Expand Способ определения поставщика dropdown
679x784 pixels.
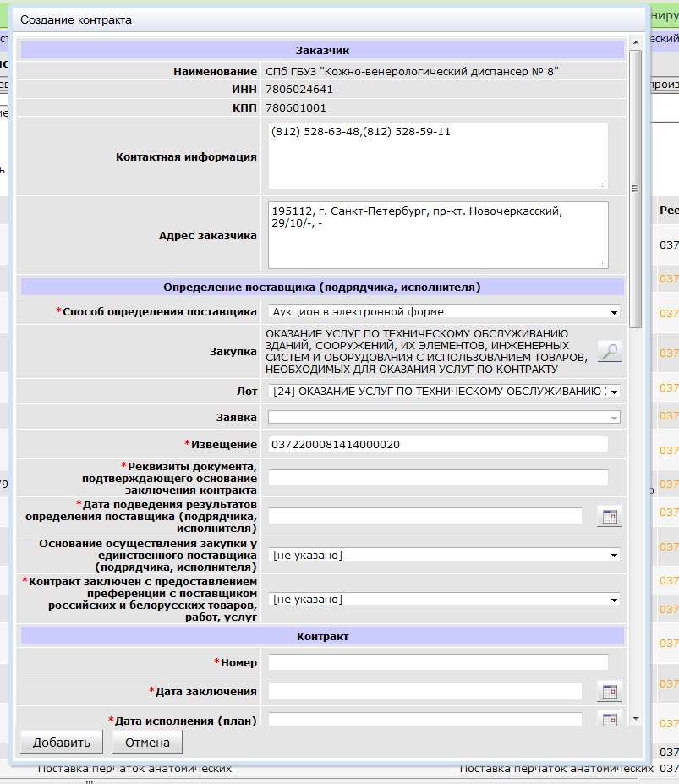point(444,312)
